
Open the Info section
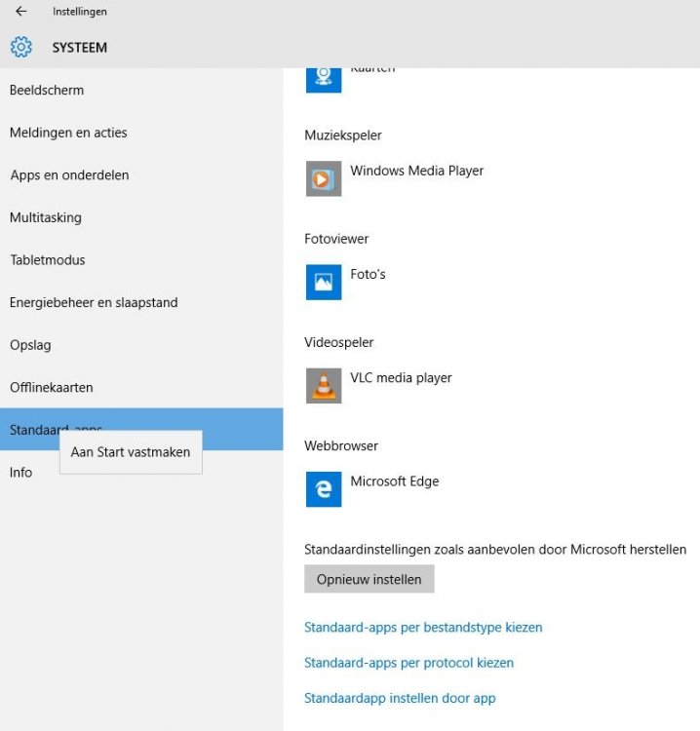(x=20, y=473)
